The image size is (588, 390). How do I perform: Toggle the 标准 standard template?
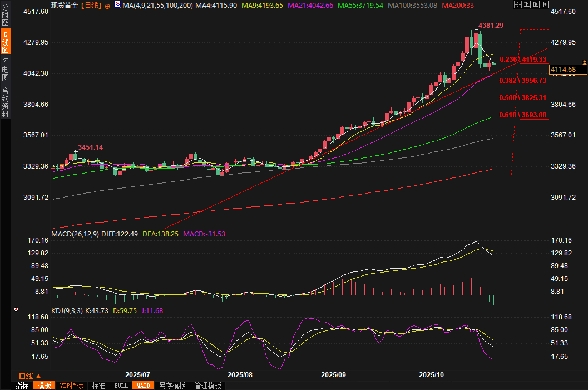(98, 386)
